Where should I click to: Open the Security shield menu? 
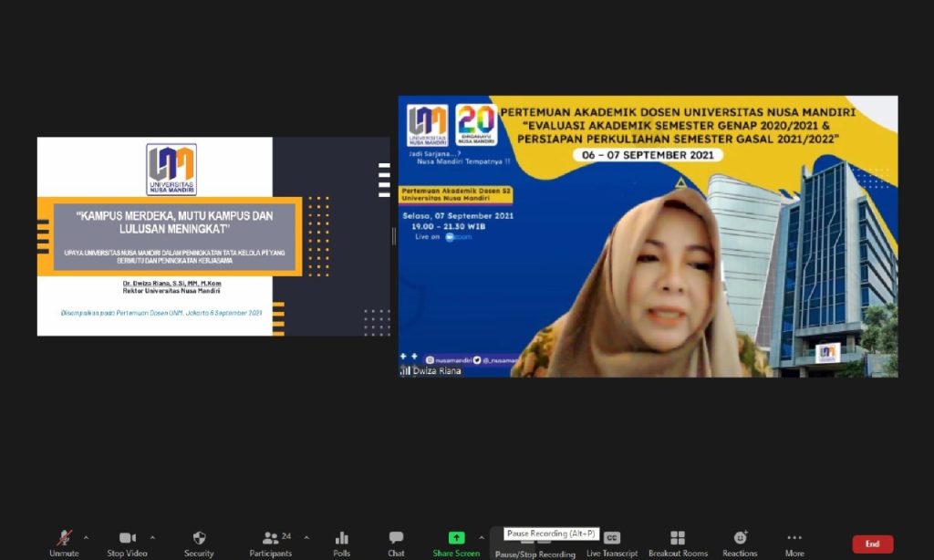click(x=199, y=544)
